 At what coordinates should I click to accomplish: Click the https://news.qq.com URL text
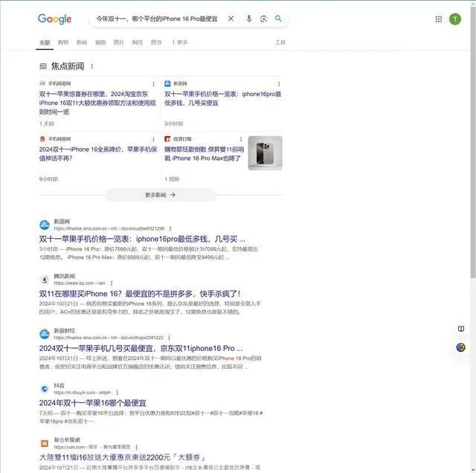pos(80,283)
